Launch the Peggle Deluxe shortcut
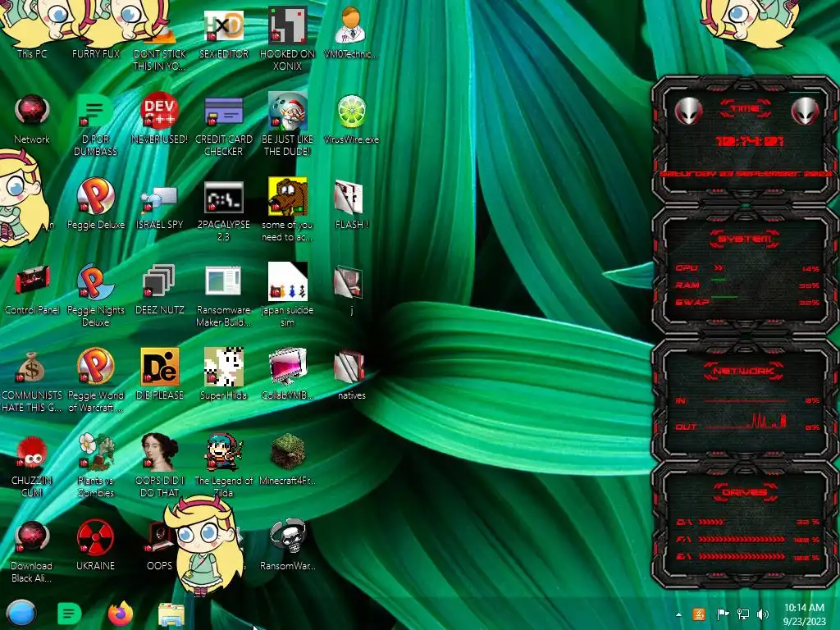The height and width of the screenshot is (630, 840). point(95,196)
